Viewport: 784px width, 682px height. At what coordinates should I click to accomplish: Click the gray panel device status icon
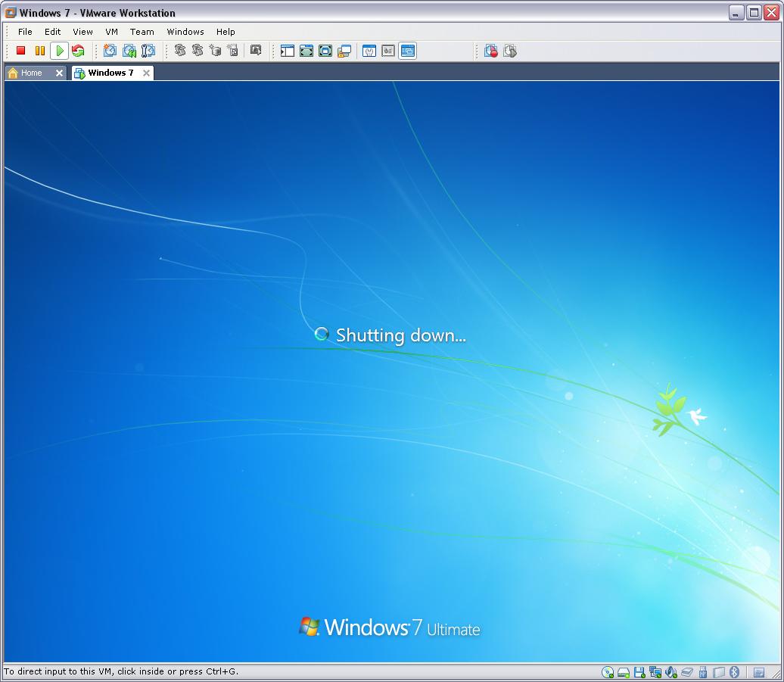[718, 672]
